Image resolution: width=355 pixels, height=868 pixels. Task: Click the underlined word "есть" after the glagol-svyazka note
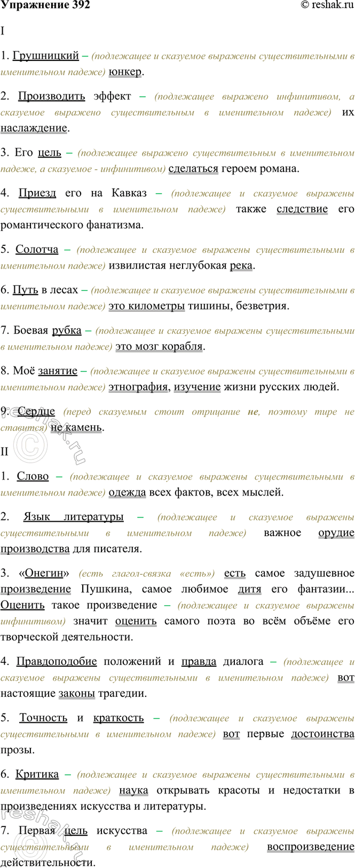[x=235, y=574]
